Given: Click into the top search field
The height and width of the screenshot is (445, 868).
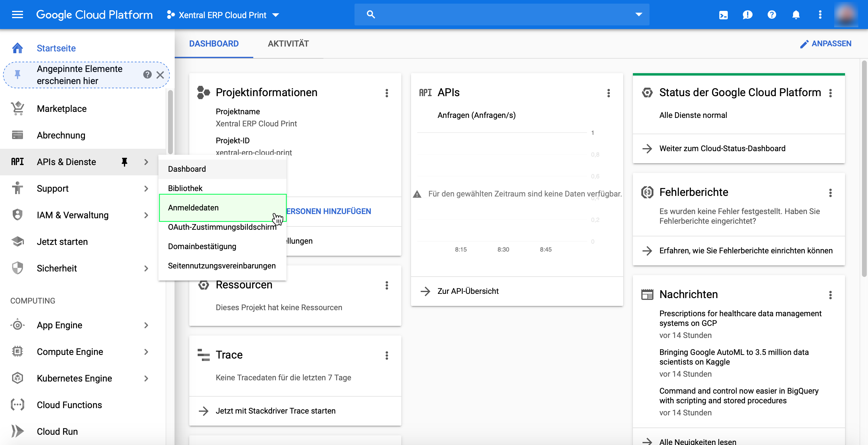Looking at the screenshot, I should [x=499, y=15].
